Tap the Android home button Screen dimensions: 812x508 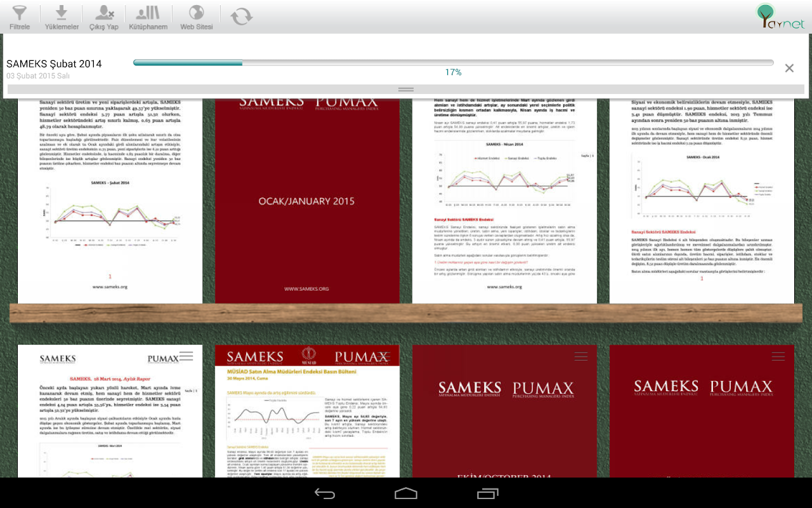pos(406,493)
